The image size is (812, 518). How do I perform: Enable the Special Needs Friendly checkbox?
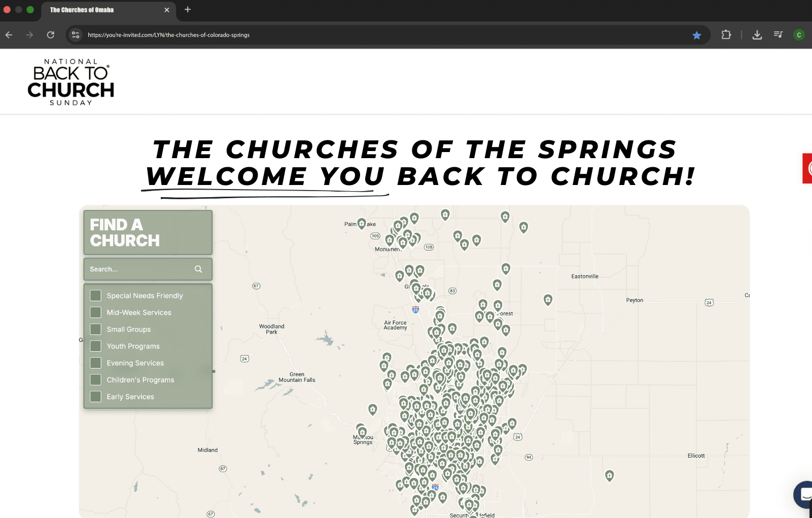(95, 295)
